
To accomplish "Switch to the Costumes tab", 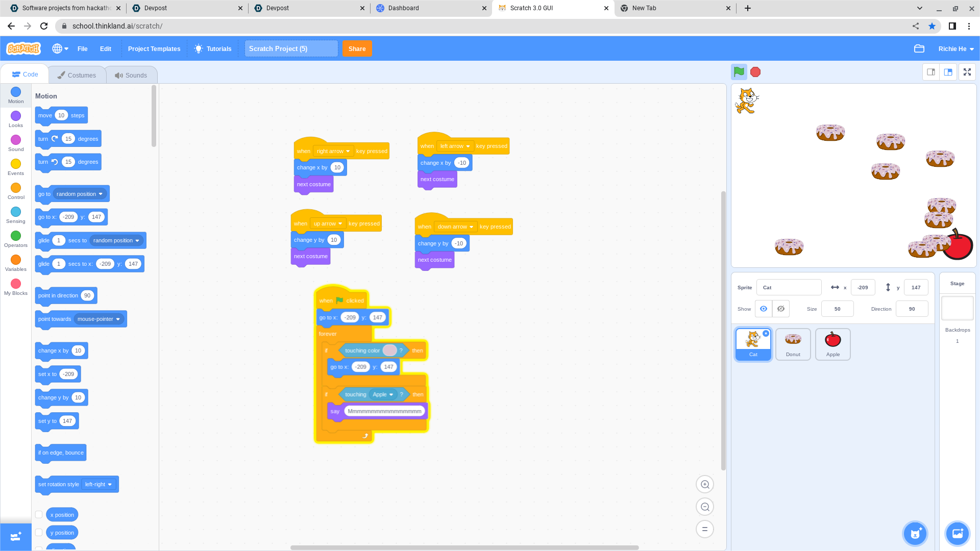I will [77, 75].
